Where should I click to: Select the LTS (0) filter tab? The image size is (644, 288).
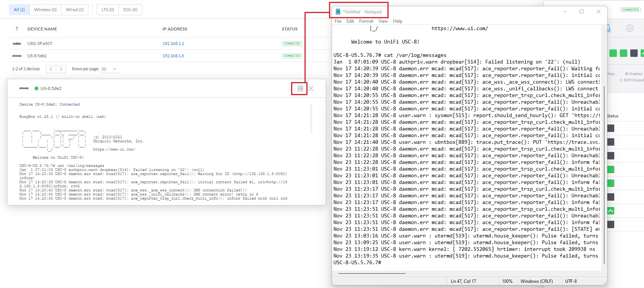[x=108, y=10]
